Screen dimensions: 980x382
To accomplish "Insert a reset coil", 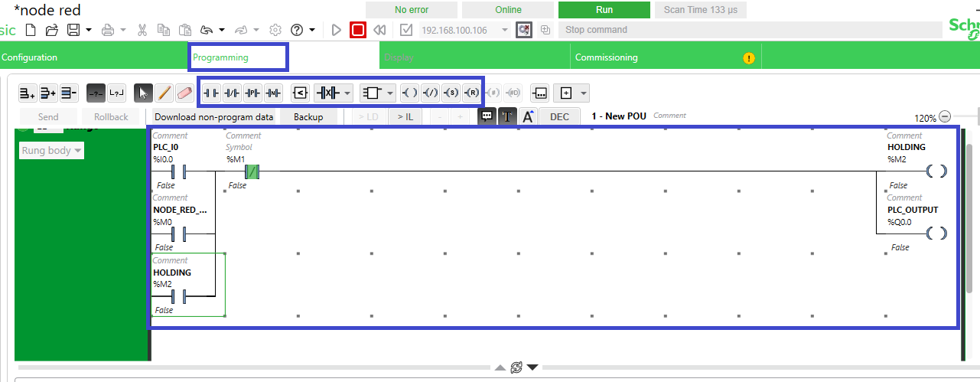I will [472, 93].
